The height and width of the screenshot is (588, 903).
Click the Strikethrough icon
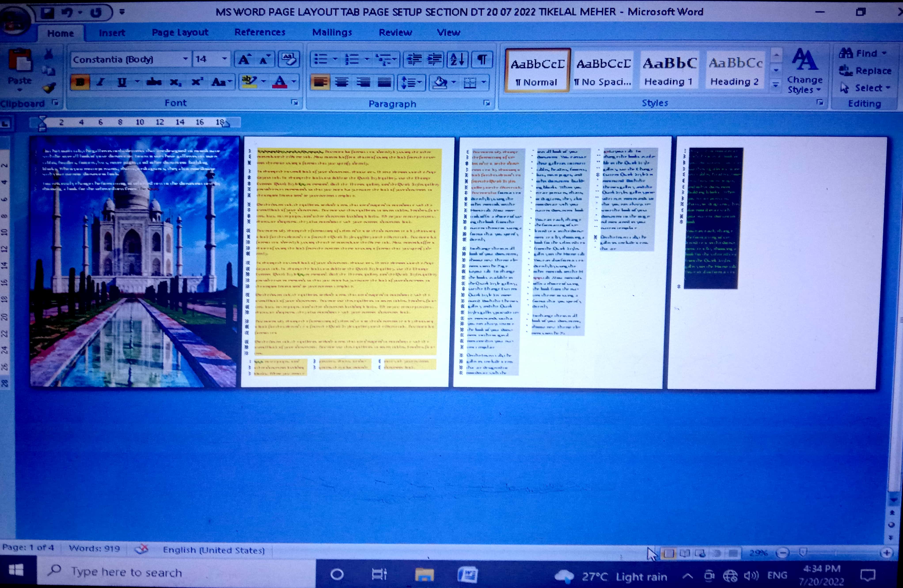[x=154, y=82]
